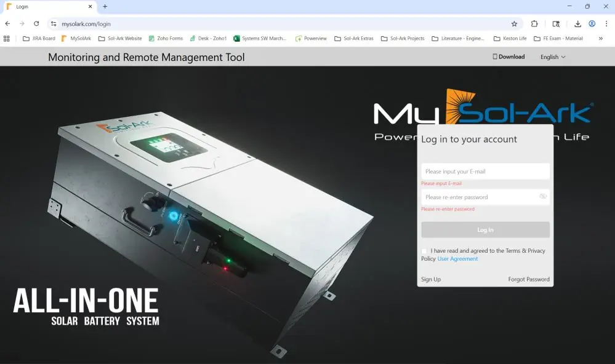This screenshot has height=364, width=615.
Task: Open the JIRA Board bookmark folder
Action: coord(39,38)
